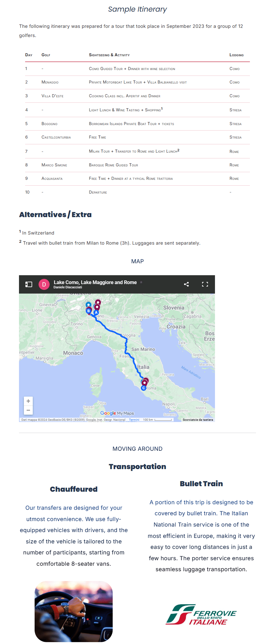
Task: Click route marker C near Rome
Action: click(143, 388)
